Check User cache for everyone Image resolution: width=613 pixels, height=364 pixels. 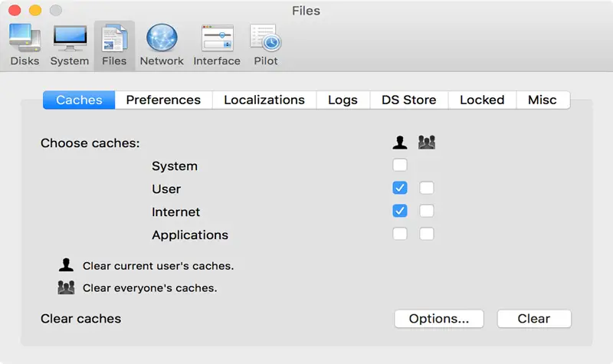pyautogui.click(x=427, y=189)
